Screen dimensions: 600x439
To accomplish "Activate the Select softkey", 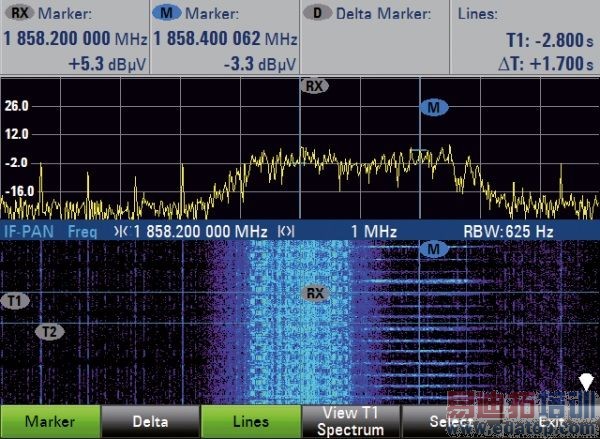I will (451, 422).
